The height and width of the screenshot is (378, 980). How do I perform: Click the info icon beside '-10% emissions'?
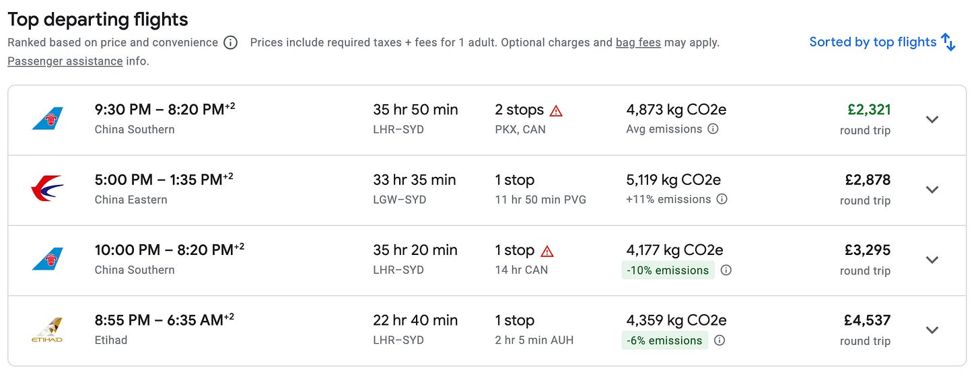(726, 270)
